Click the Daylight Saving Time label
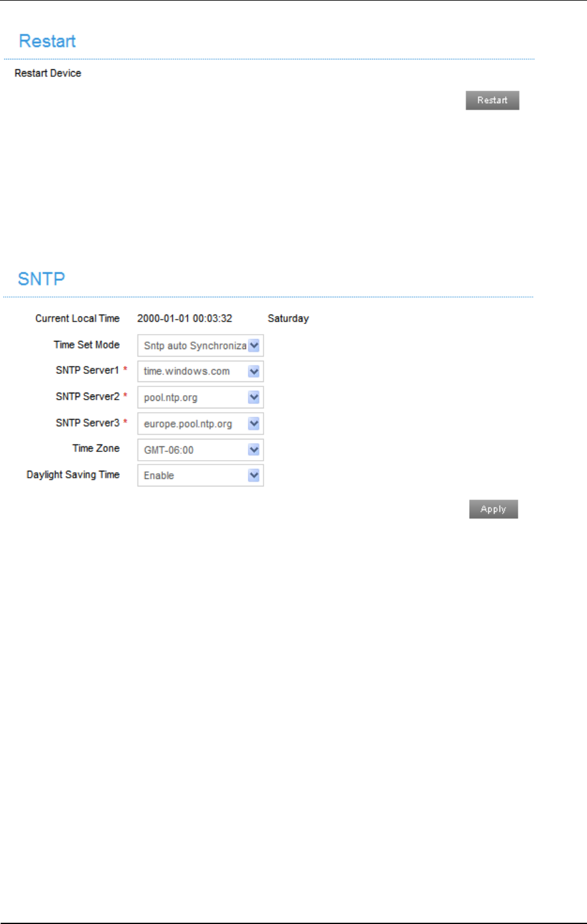This screenshot has width=587, height=924. [73, 474]
